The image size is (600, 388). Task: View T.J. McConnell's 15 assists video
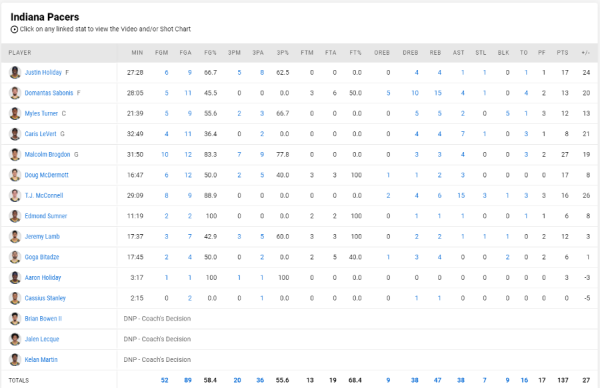[x=461, y=196]
